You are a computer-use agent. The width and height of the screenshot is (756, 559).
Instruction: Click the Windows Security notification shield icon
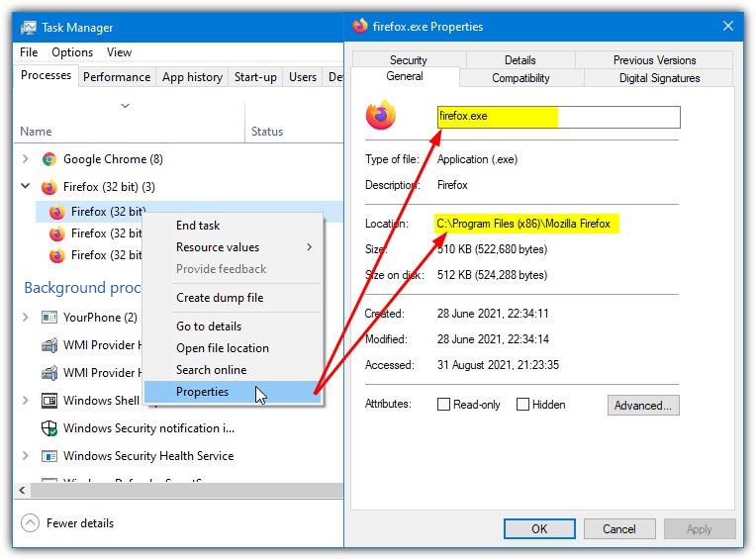pyautogui.click(x=49, y=428)
